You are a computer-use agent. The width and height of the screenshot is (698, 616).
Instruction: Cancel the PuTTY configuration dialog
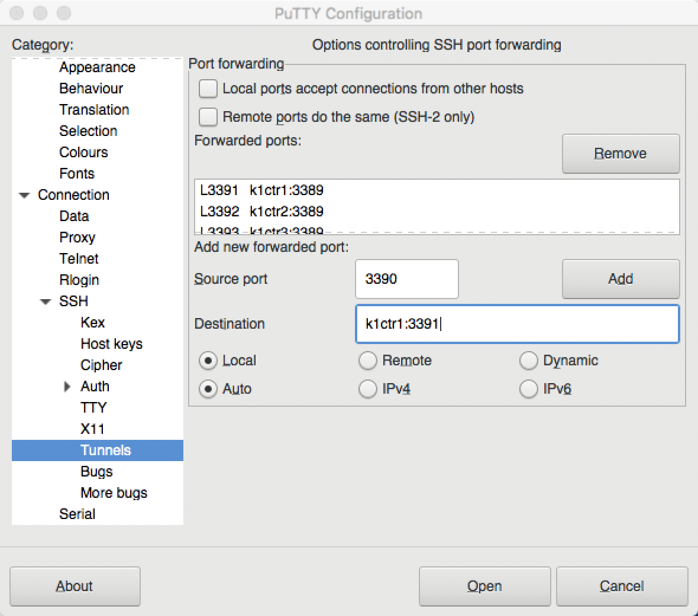click(621, 586)
